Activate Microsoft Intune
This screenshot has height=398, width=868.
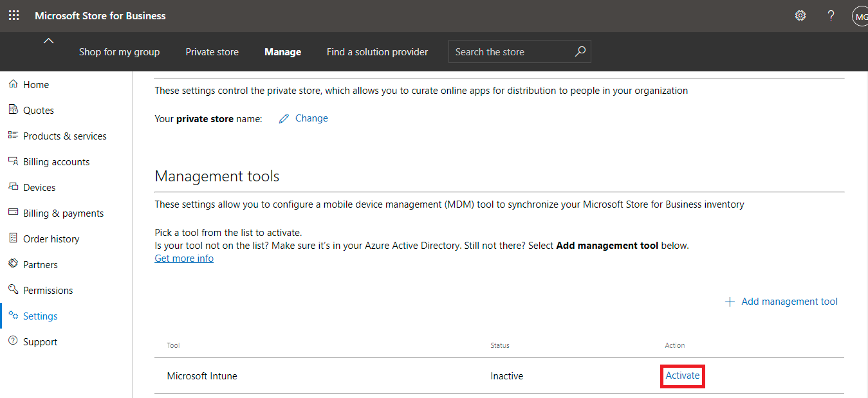point(683,375)
